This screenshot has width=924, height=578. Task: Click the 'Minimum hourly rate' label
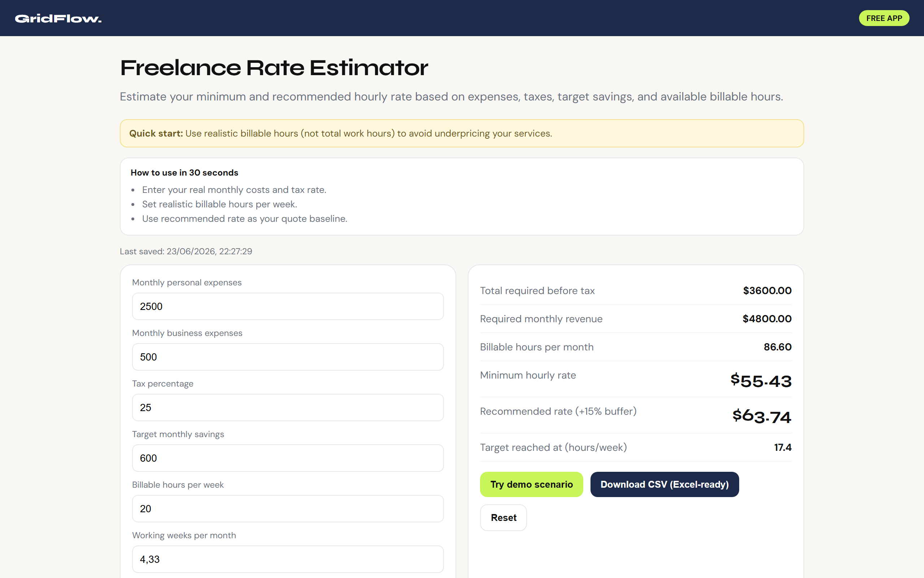pos(528,375)
